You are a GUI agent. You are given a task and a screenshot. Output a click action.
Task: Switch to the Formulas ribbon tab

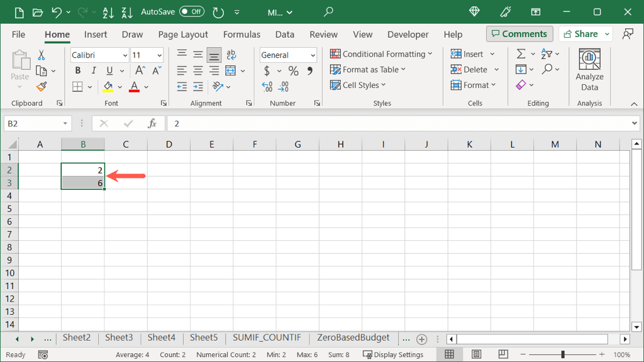click(241, 35)
